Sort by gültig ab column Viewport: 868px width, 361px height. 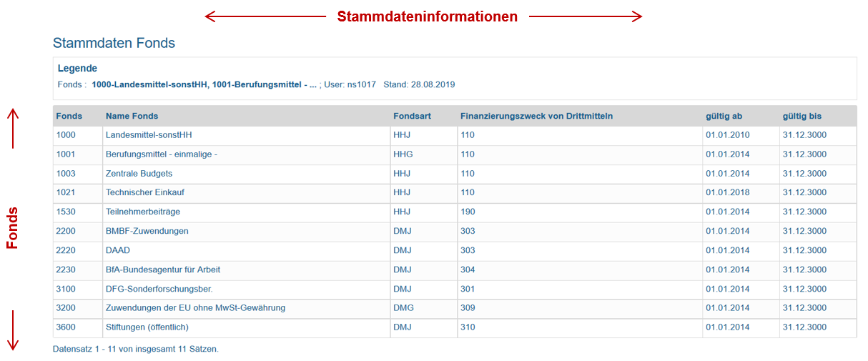[724, 116]
